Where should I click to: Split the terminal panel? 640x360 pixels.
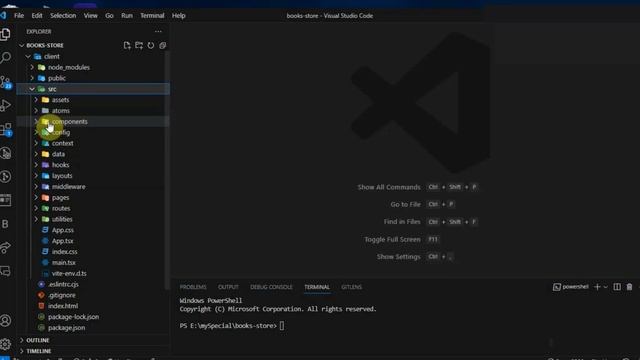click(x=617, y=287)
